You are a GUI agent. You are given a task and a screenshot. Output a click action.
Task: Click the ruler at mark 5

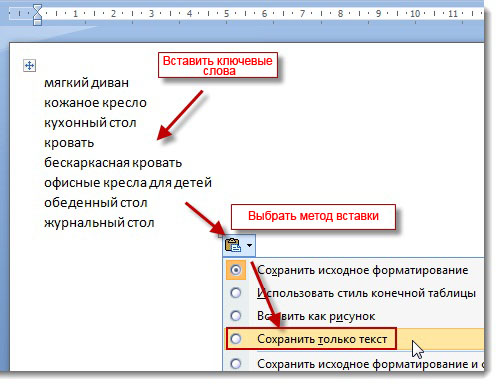point(227,14)
